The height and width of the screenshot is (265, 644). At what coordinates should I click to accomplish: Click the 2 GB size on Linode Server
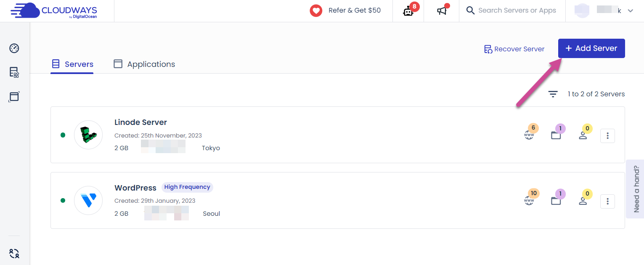[121, 148]
